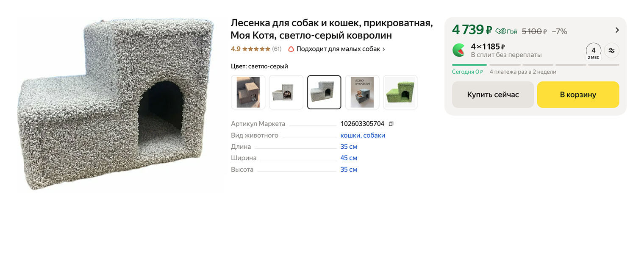
Task: Choose the light-grey selected color thumbnail
Action: 324,92
